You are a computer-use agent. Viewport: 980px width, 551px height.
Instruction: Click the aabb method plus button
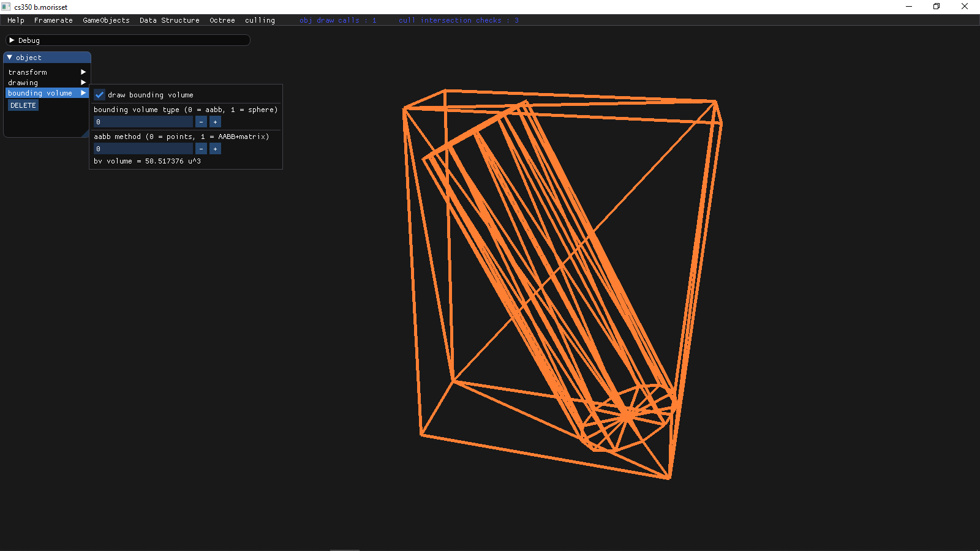tap(215, 149)
